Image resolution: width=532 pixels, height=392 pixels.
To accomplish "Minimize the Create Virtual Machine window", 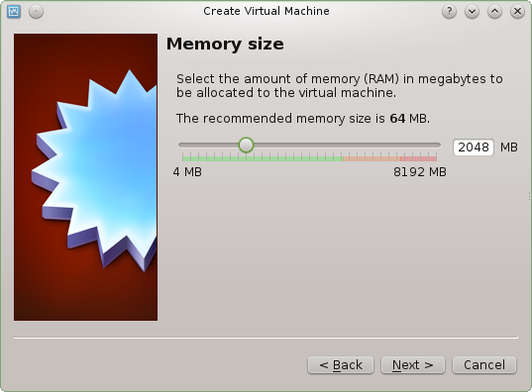I will (472, 12).
